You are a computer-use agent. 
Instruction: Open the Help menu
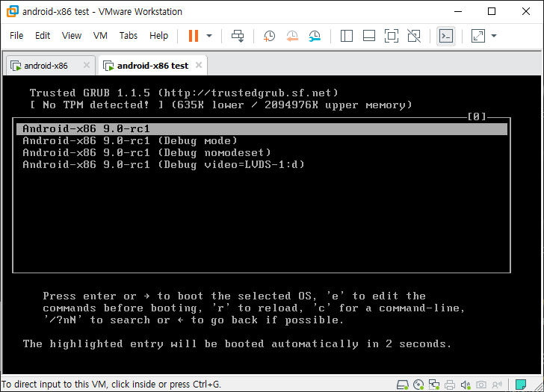tap(158, 35)
